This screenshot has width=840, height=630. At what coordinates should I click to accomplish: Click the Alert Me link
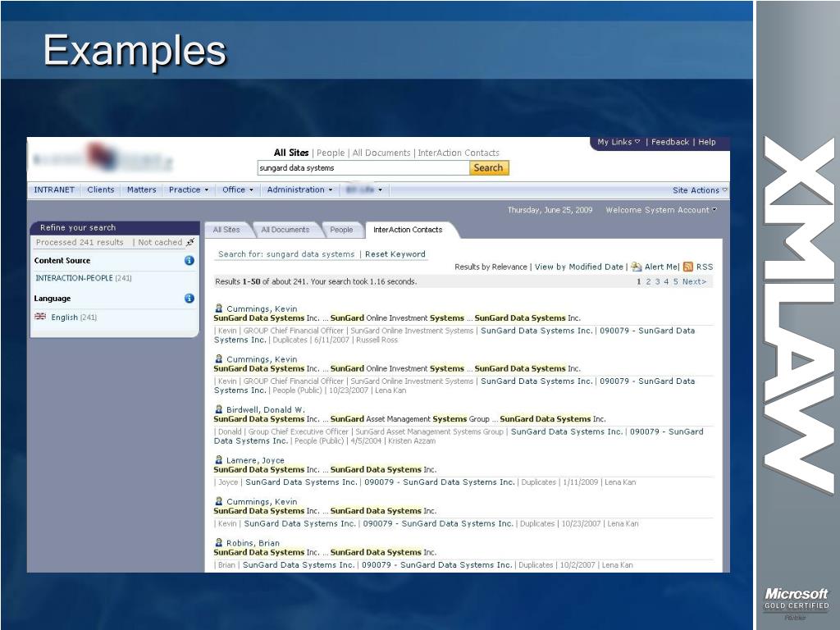[662, 267]
